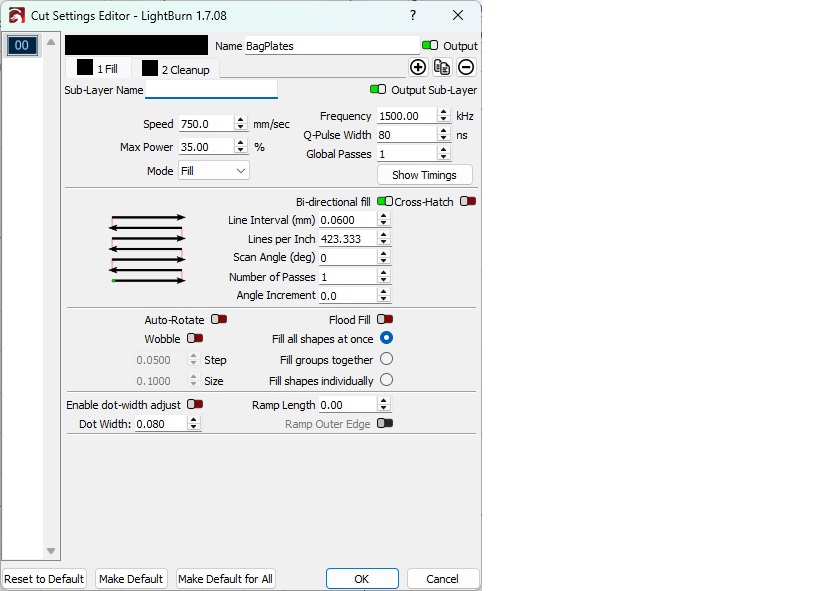Click the Dot Width field 0.080
Screen dimensions: 819x591
click(x=161, y=424)
